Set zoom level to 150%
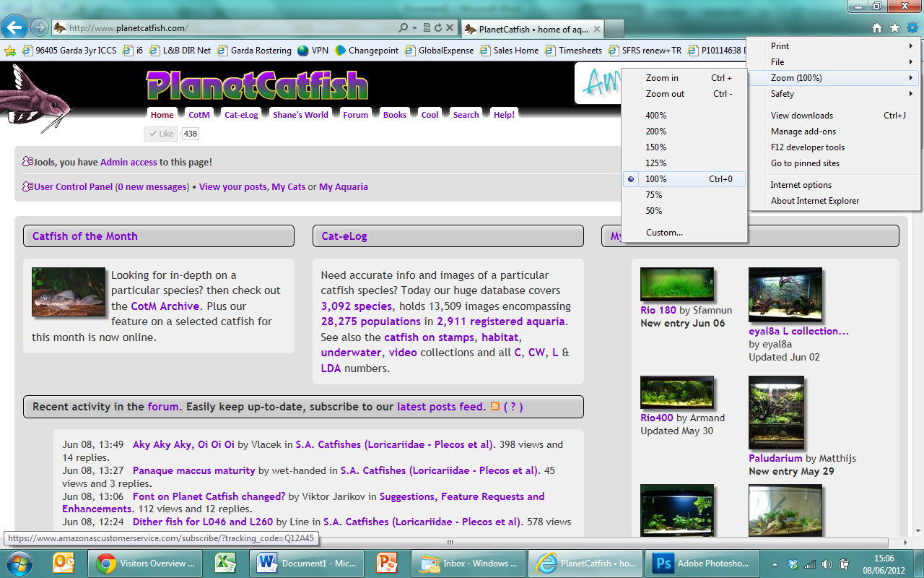924x578 pixels. 684,147
